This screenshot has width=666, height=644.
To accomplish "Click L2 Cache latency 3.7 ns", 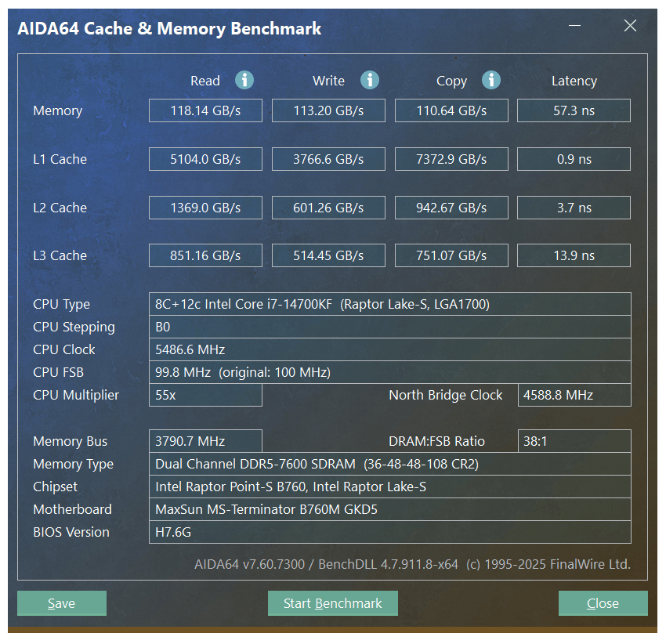I will coord(574,208).
